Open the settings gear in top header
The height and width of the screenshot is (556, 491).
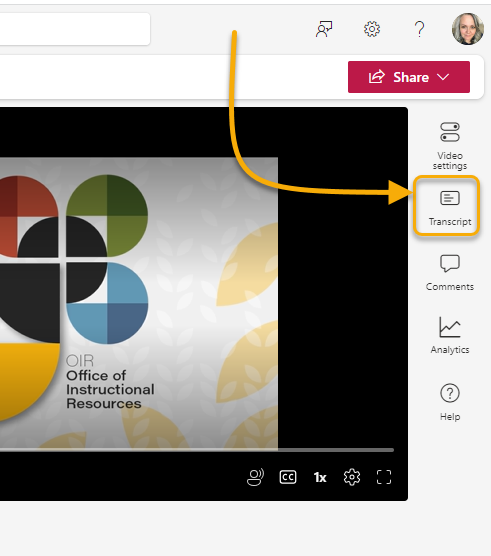click(x=372, y=29)
